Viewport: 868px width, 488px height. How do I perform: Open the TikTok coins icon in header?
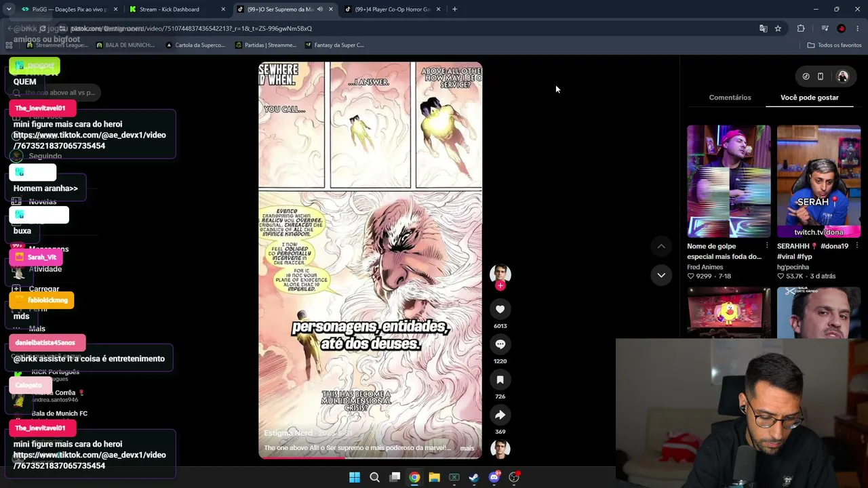[x=806, y=77]
